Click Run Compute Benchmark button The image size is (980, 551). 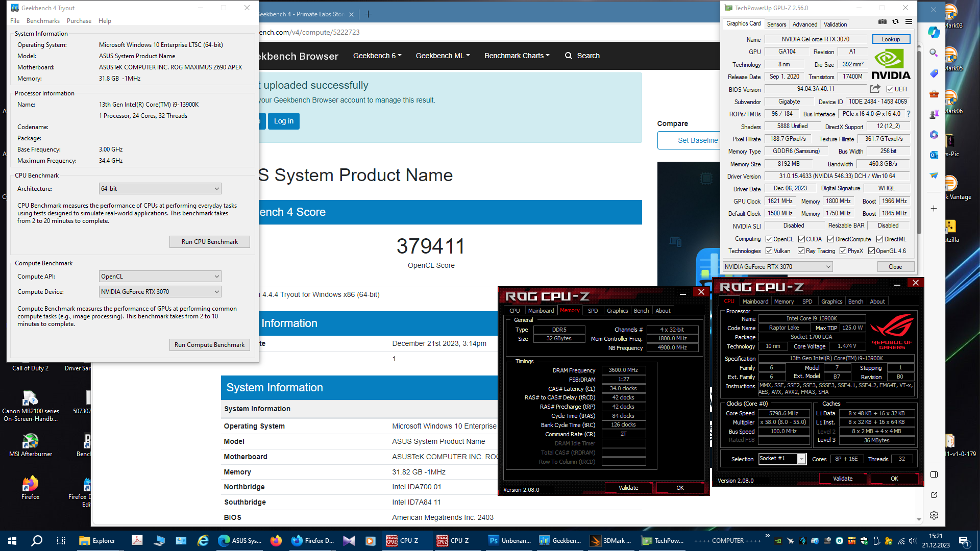pyautogui.click(x=209, y=345)
